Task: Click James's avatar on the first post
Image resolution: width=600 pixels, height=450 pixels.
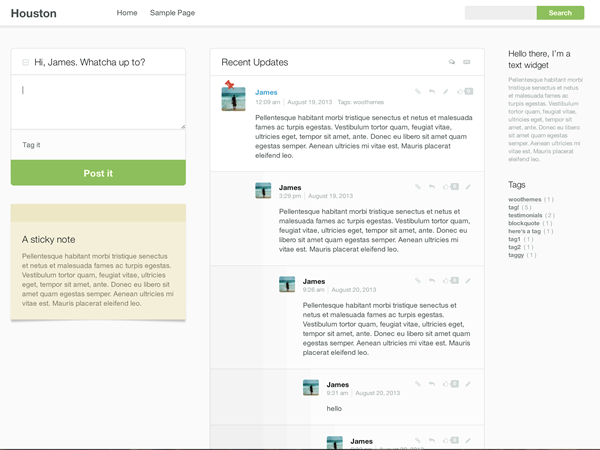Action: tap(233, 98)
